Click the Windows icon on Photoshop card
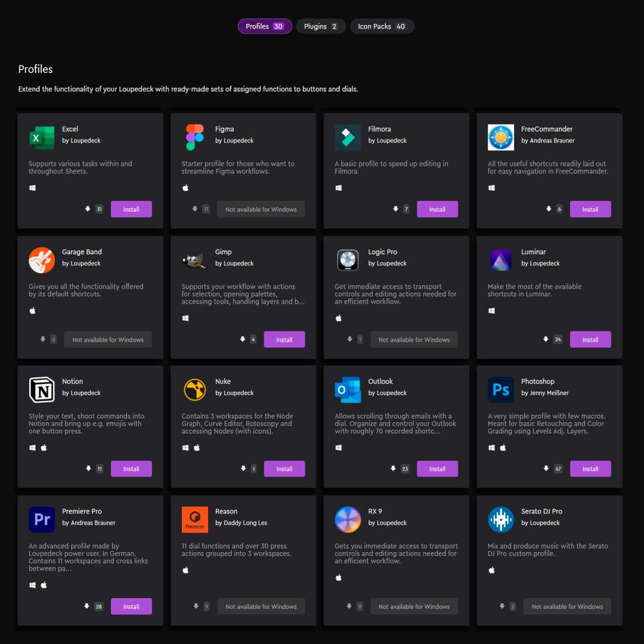Viewport: 644px width, 644px height. (x=491, y=448)
